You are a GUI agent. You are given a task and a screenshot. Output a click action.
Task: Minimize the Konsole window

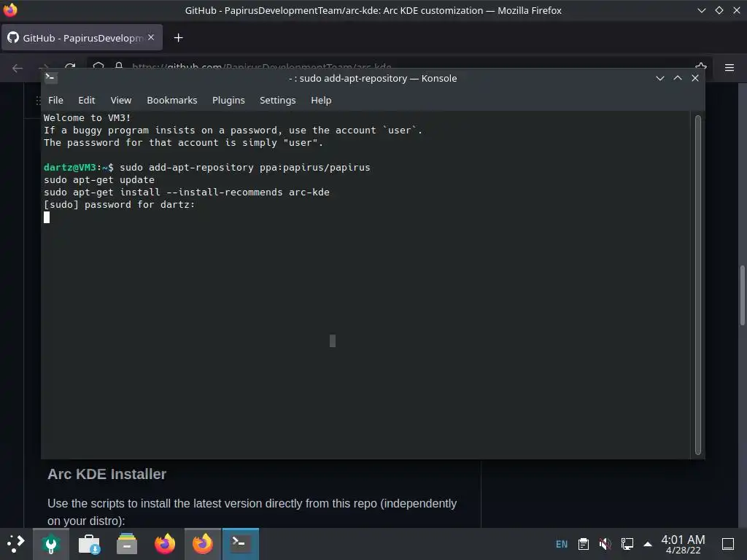tap(659, 78)
